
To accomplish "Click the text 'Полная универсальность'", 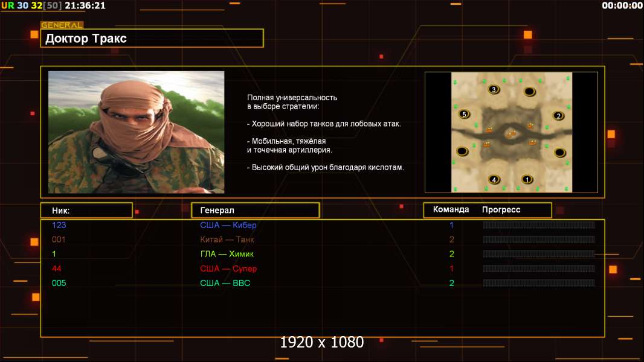I will pyautogui.click(x=292, y=98).
